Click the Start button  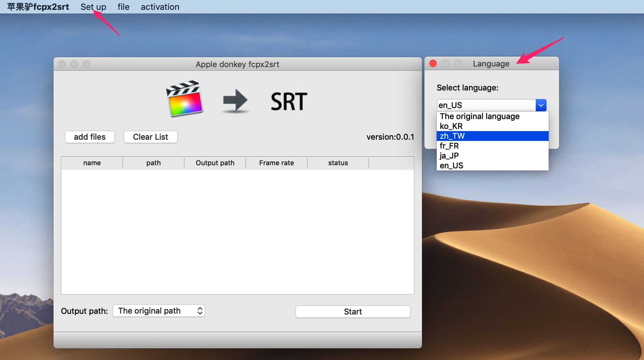(x=353, y=312)
